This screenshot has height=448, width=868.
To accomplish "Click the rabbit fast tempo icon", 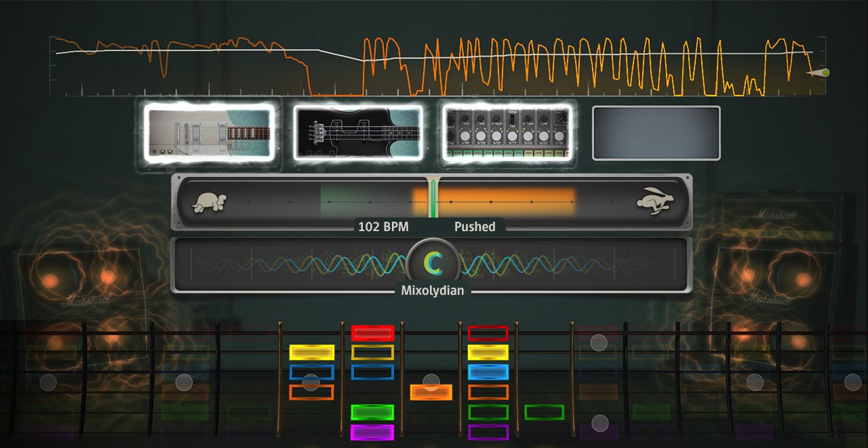I will pyautogui.click(x=654, y=201).
